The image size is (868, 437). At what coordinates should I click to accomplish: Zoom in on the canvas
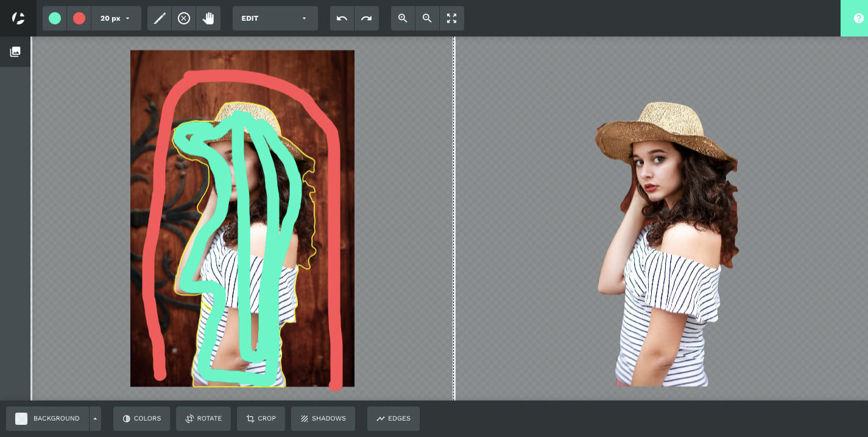tap(403, 18)
